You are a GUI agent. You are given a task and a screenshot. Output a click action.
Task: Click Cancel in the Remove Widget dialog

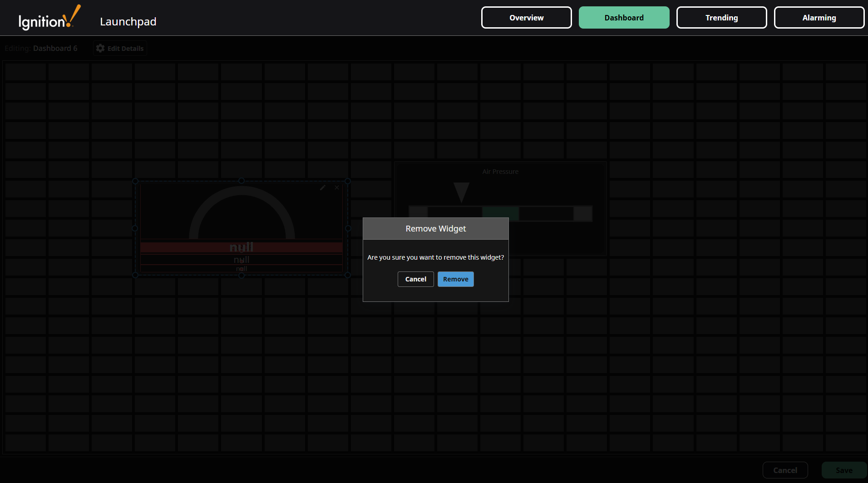[415, 279]
